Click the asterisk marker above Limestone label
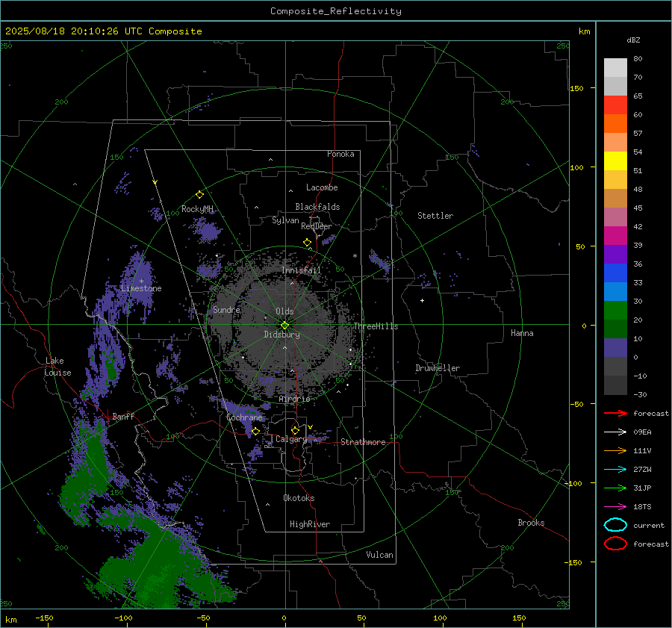The height and width of the screenshot is (628, 672). tap(141, 282)
